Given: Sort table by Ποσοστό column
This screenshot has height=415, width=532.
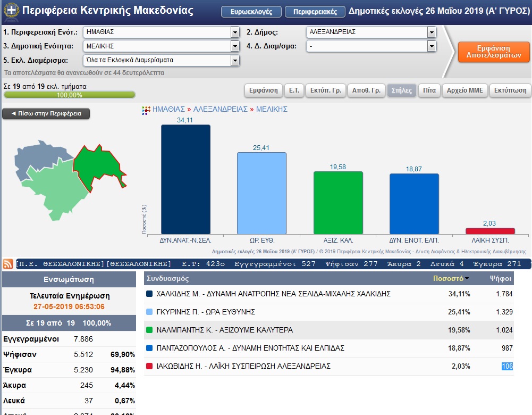Looking at the screenshot, I should point(451,278).
